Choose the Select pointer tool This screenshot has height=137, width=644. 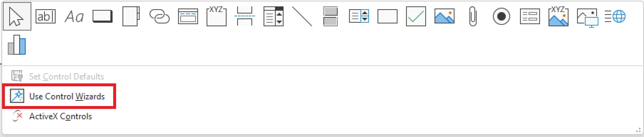(17, 16)
